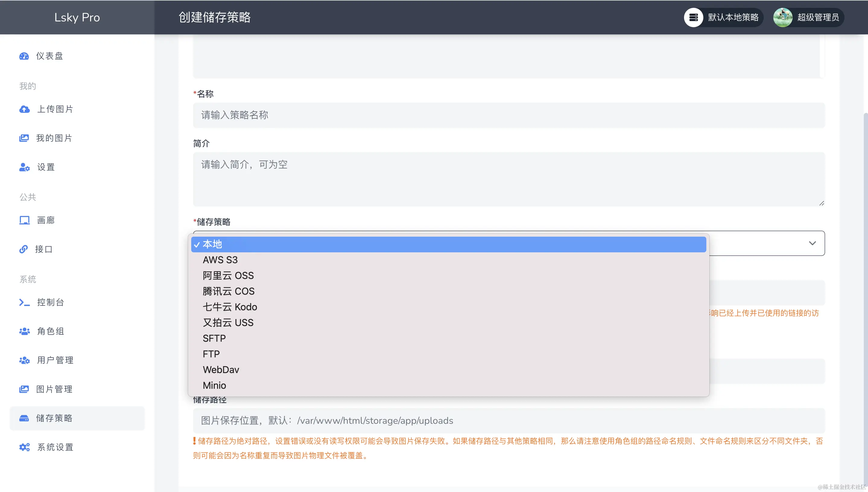The height and width of the screenshot is (492, 868).
Task: Click the storage strategy select chevron arrow
Action: coord(812,243)
